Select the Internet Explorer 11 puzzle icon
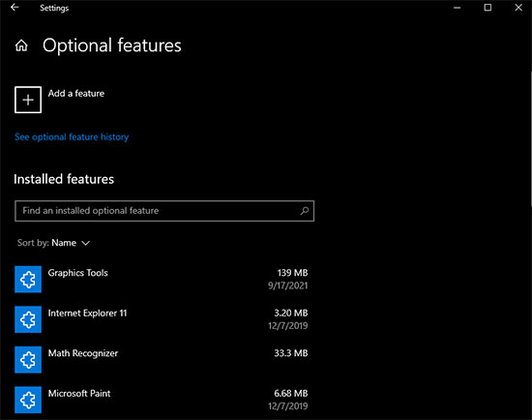 [x=28, y=319]
